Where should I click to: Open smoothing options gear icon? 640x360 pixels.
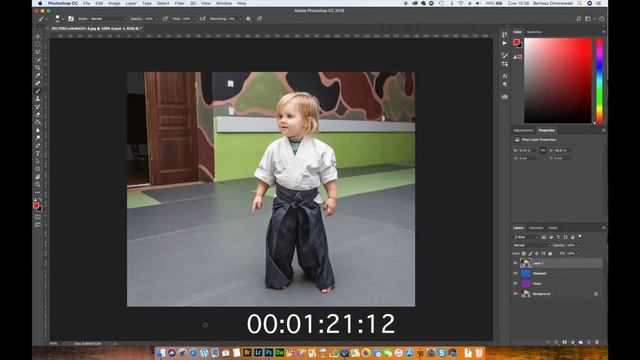(x=248, y=19)
